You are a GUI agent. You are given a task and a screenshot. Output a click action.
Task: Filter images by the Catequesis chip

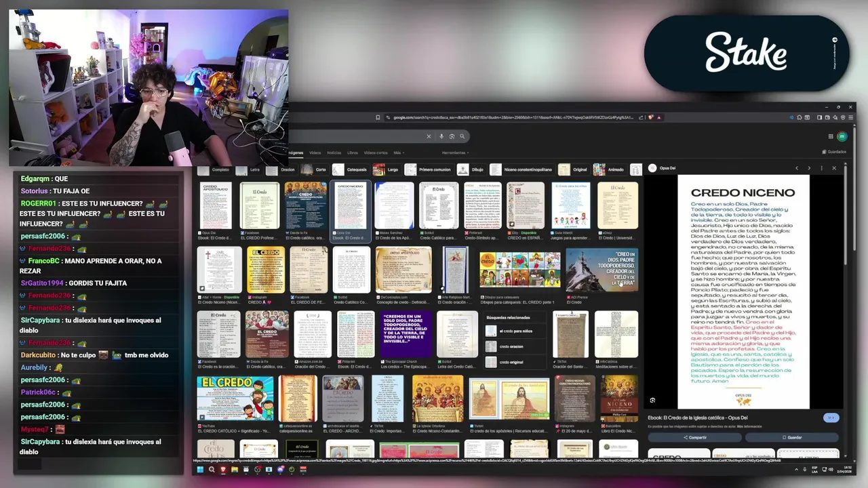pyautogui.click(x=351, y=169)
